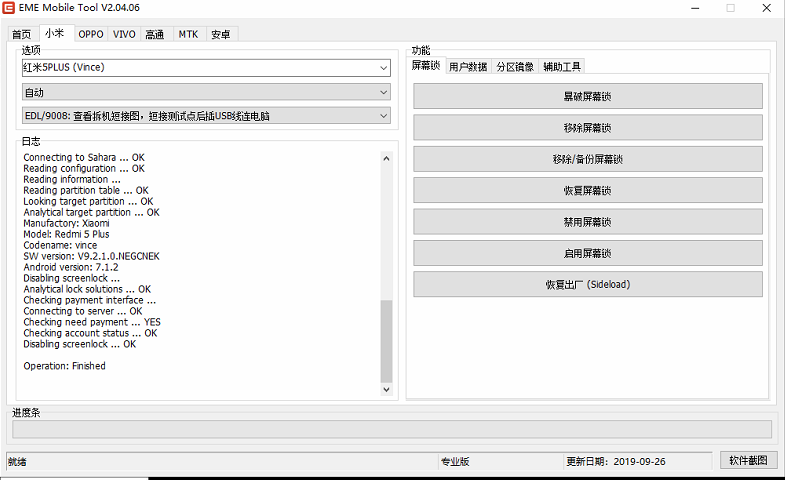Click log line 'Codename: vince'

coord(60,245)
